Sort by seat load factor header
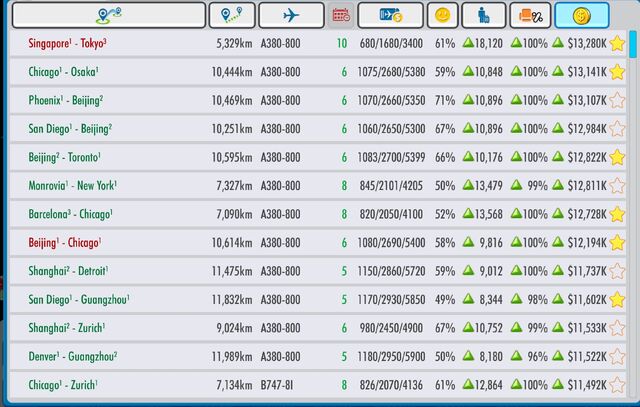Screen dimensions: 640x407 coord(530,16)
